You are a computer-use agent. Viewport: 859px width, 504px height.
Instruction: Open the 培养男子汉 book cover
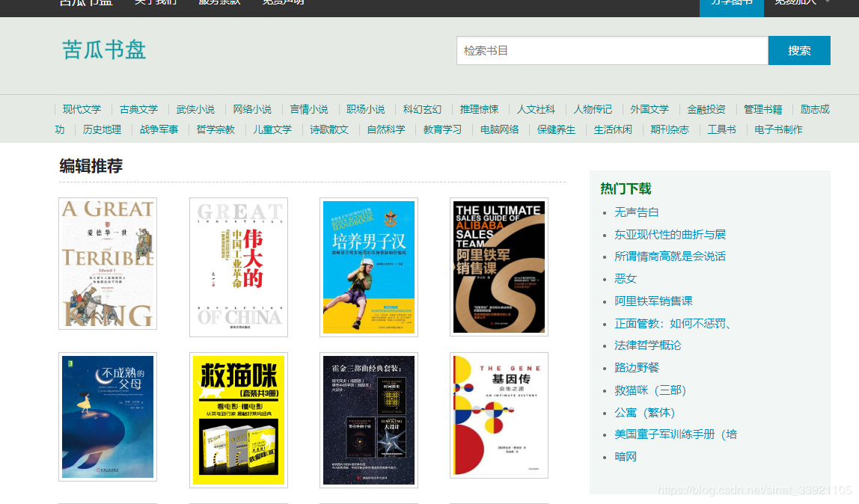pyautogui.click(x=369, y=267)
